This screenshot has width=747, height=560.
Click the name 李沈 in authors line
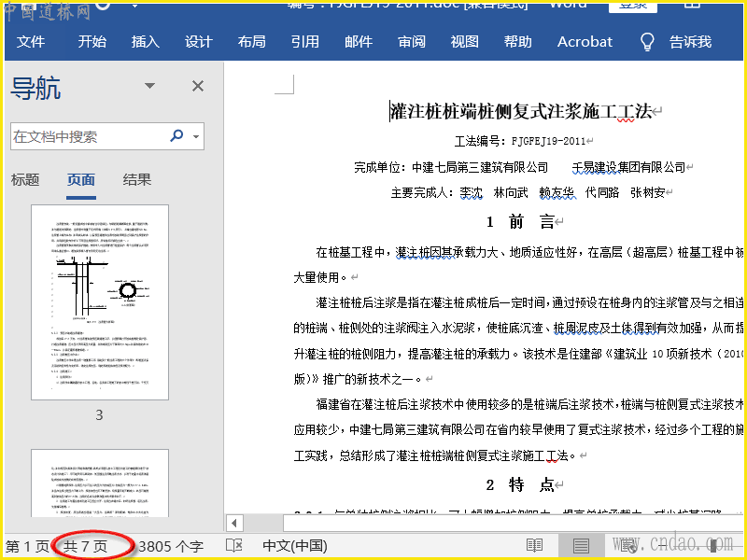coord(472,193)
